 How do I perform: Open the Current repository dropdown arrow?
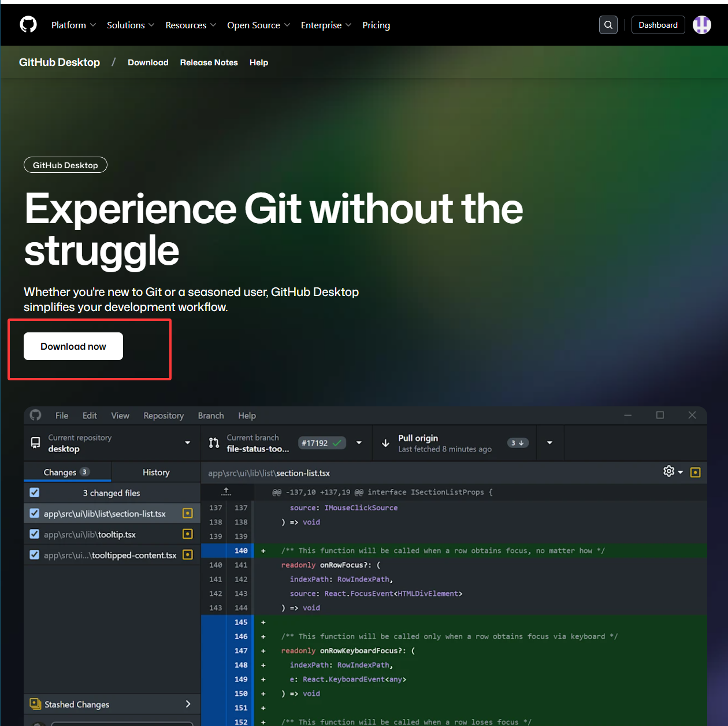pyautogui.click(x=187, y=443)
